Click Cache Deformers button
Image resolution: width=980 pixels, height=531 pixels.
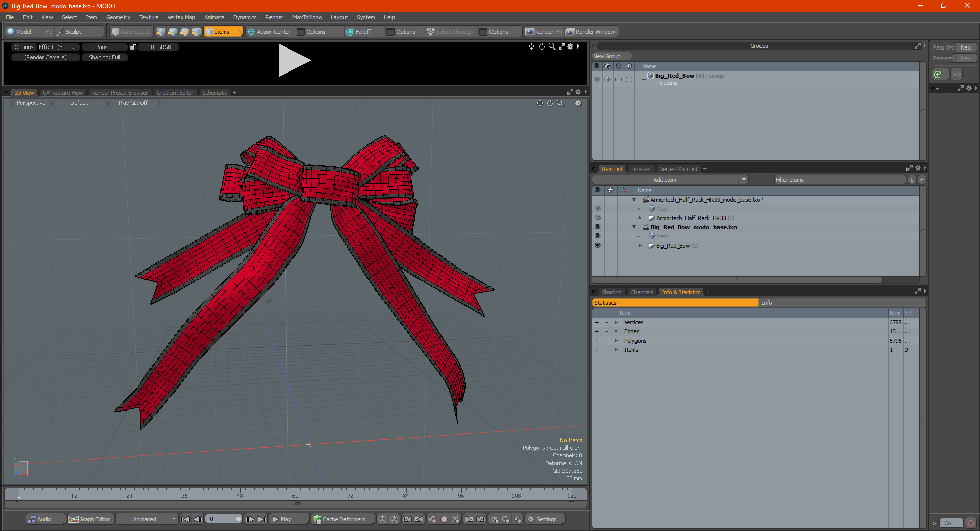coord(343,519)
